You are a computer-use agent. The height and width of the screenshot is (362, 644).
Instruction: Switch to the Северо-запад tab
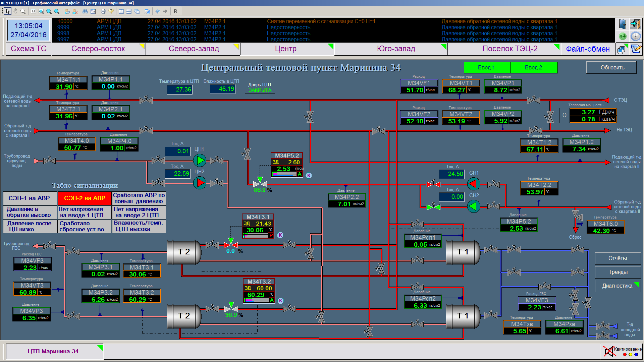coord(194,49)
